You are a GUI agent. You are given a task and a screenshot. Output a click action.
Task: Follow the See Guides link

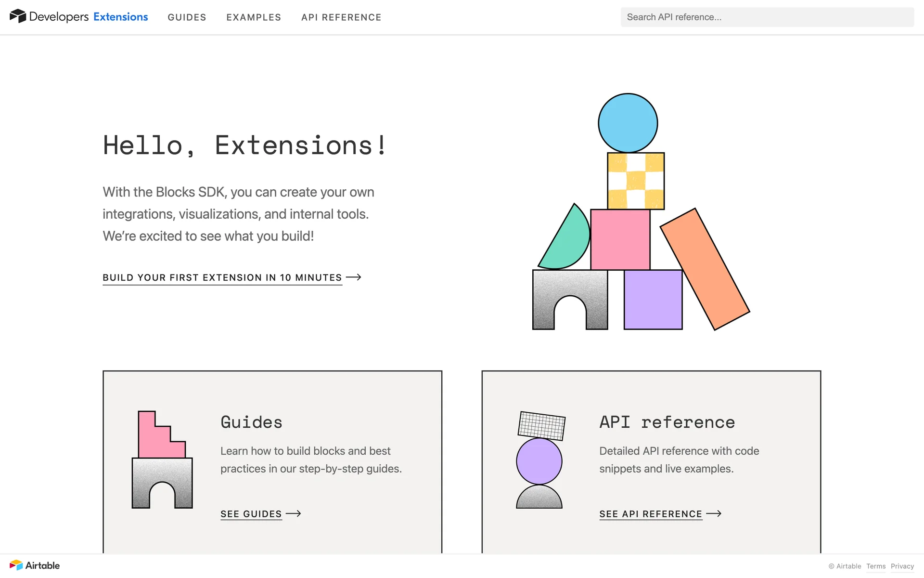pyautogui.click(x=251, y=514)
